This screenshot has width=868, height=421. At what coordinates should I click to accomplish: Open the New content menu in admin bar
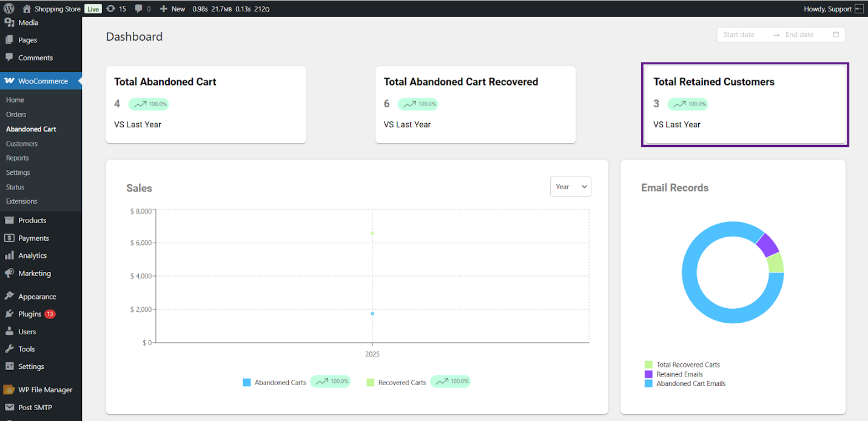click(x=173, y=8)
